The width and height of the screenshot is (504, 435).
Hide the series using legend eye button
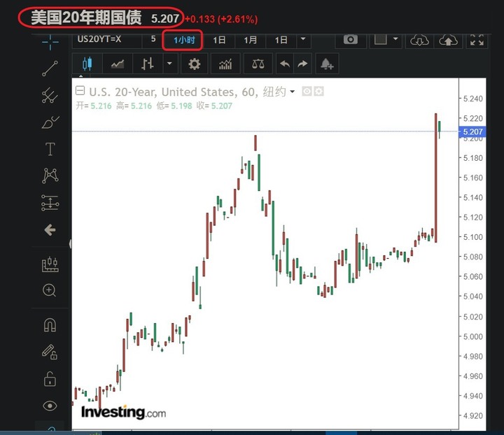(307, 92)
